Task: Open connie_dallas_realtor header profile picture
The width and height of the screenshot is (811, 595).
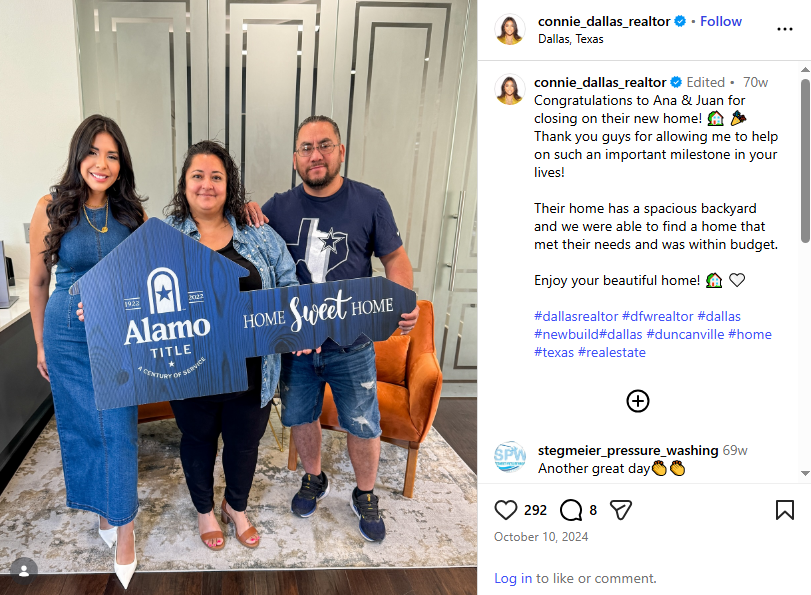Action: coord(510,29)
